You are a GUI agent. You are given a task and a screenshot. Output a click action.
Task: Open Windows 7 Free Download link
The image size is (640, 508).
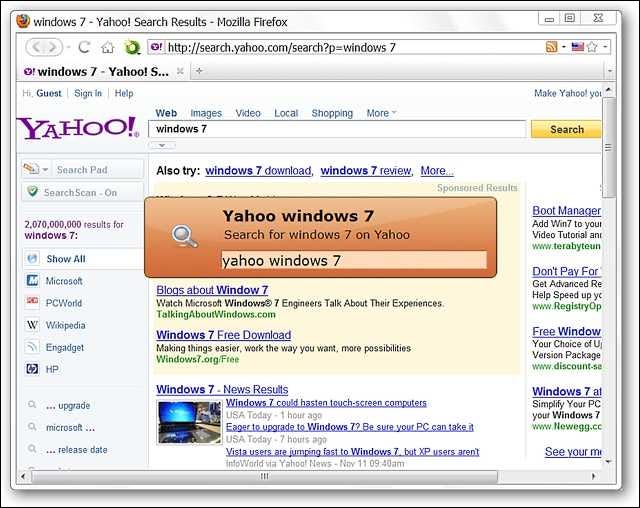pos(224,335)
